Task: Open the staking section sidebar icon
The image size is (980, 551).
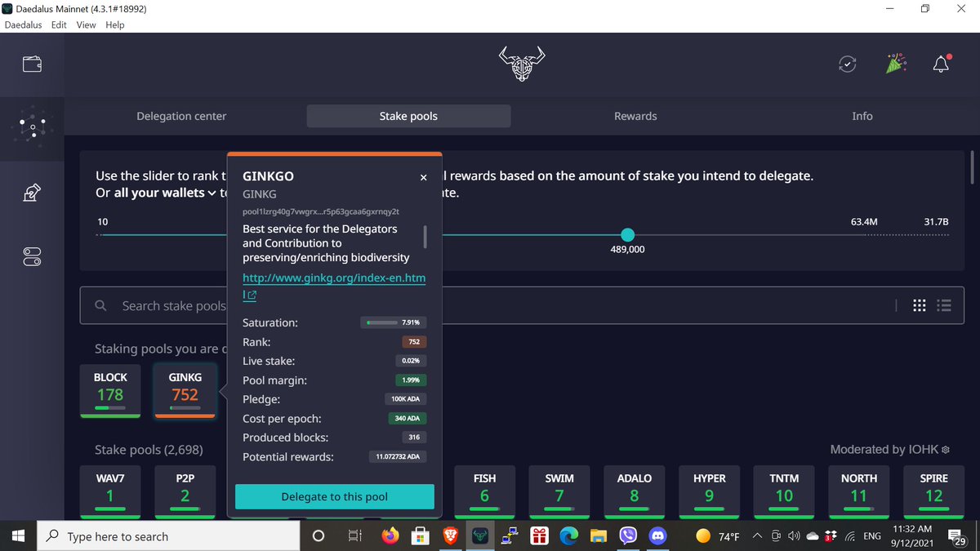Action: coord(32,127)
